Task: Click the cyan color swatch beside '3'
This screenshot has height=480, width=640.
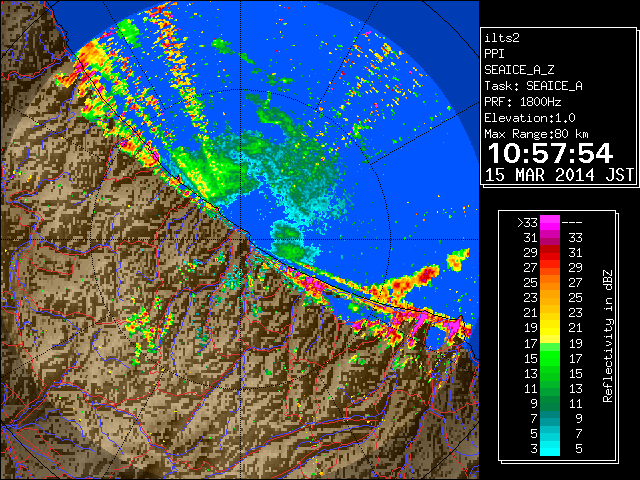Action: 550,448
